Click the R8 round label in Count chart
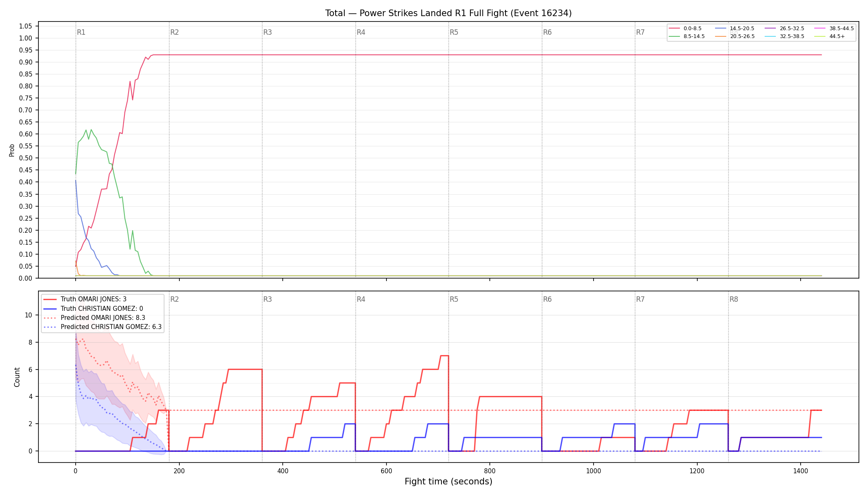The image size is (868, 496). point(734,299)
